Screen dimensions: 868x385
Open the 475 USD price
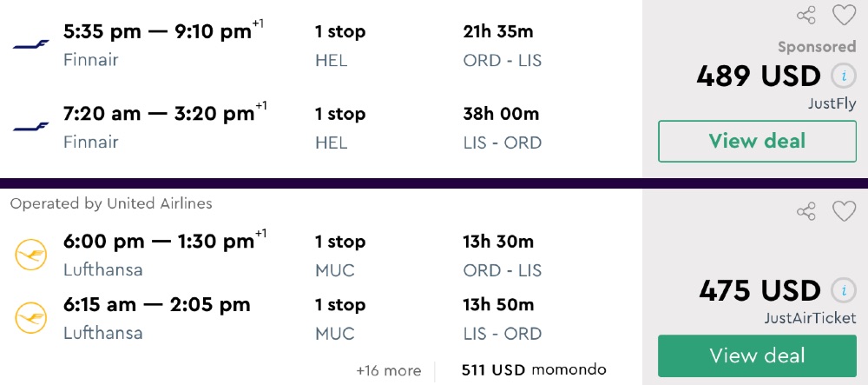click(x=759, y=289)
